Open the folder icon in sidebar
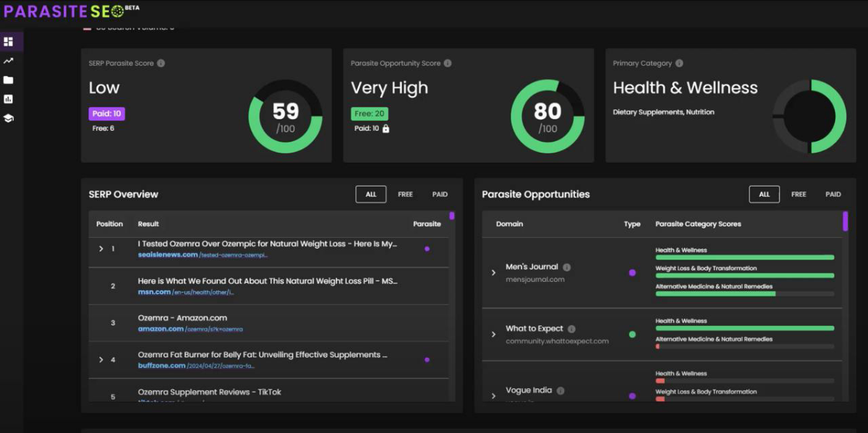The height and width of the screenshot is (433, 868). click(9, 80)
